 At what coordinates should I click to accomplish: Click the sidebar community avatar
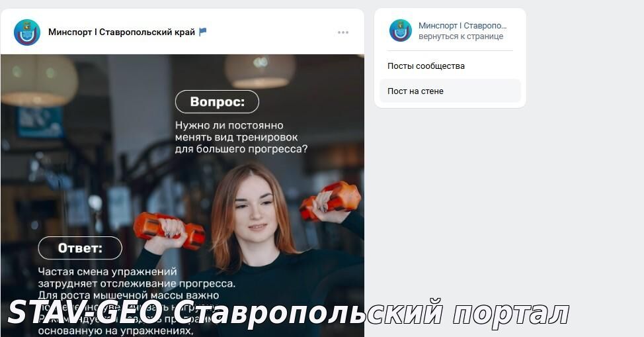[401, 30]
